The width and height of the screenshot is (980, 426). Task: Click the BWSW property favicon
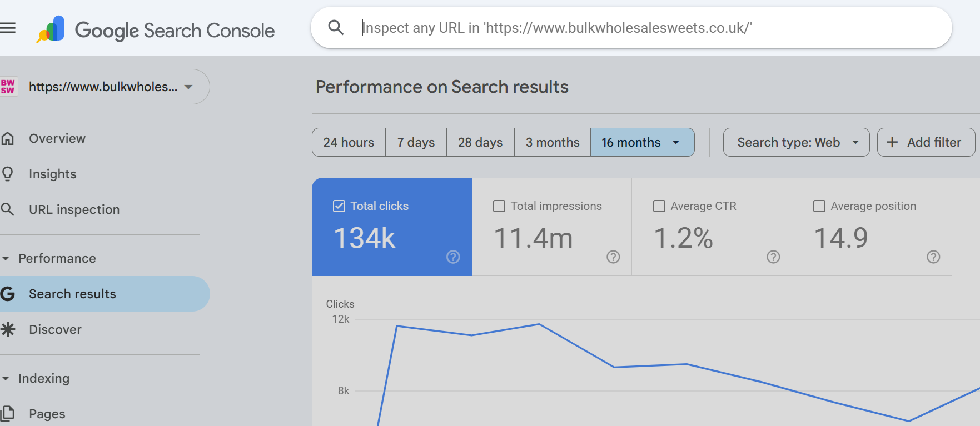[x=8, y=87]
